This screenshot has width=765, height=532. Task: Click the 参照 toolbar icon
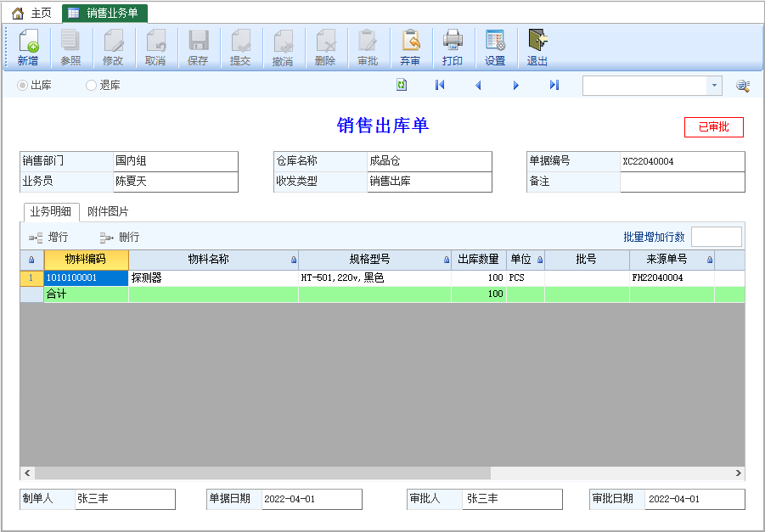click(70, 41)
